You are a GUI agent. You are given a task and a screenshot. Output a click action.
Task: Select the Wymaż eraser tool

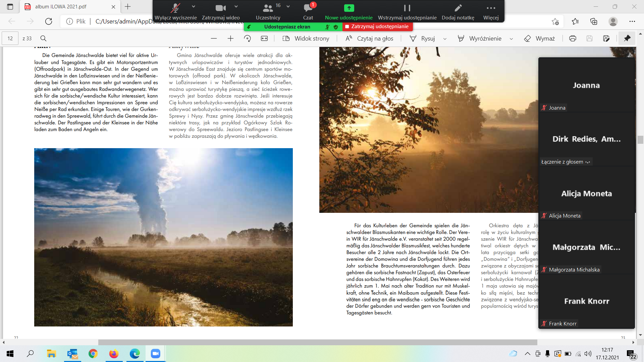(x=539, y=39)
